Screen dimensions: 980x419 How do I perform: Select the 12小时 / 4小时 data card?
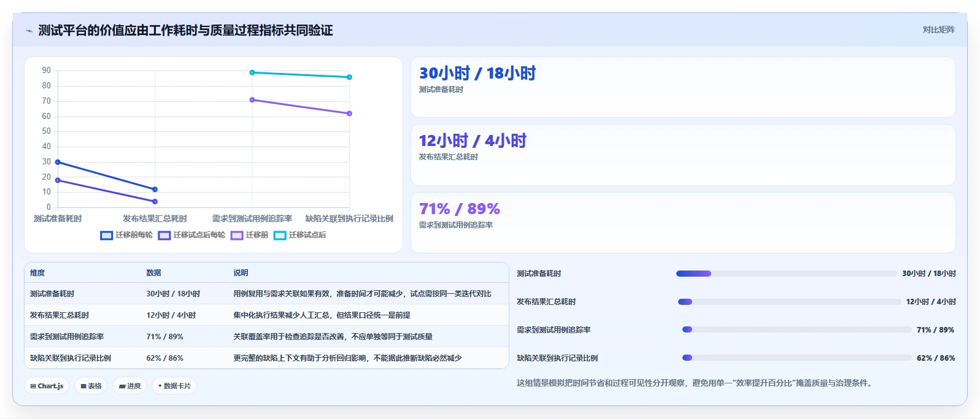(683, 155)
